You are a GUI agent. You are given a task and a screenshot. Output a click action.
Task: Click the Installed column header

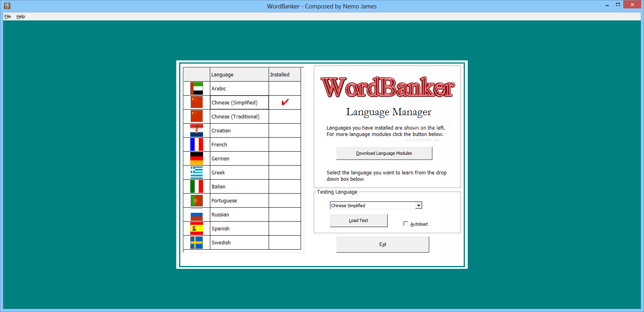285,74
